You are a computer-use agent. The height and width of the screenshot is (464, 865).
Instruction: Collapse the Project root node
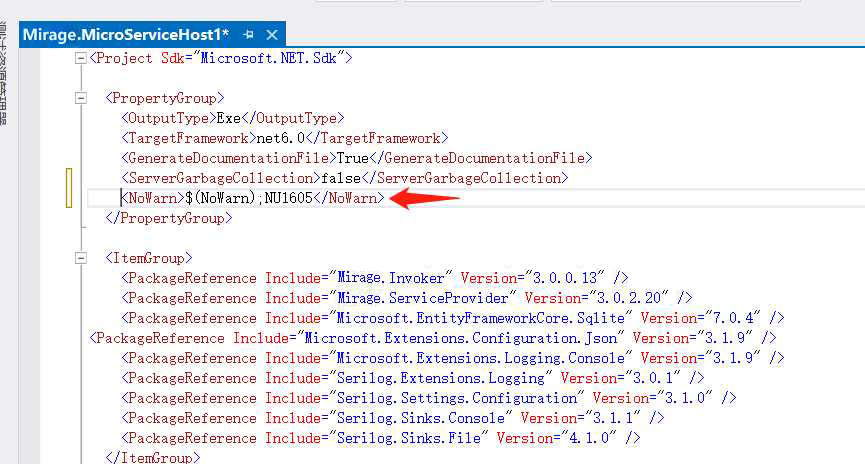[x=81, y=58]
